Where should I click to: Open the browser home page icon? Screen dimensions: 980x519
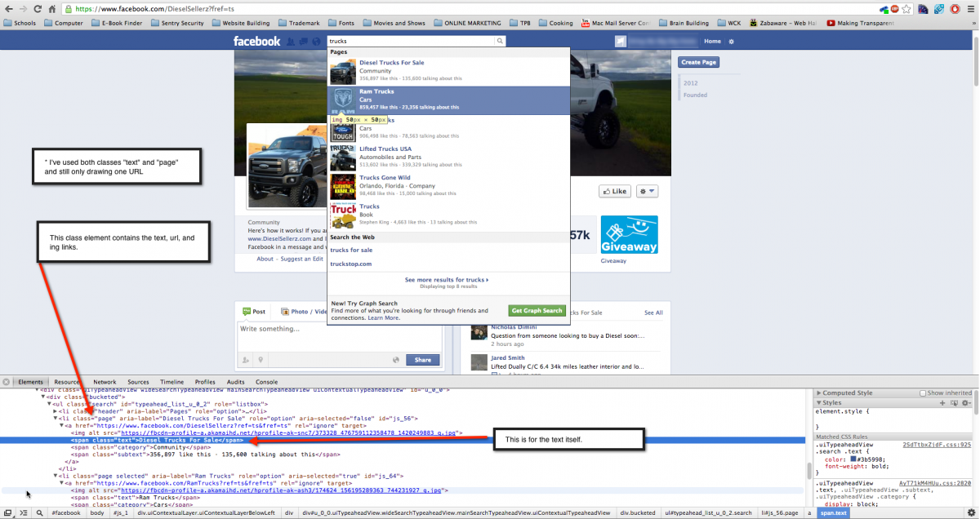point(53,9)
